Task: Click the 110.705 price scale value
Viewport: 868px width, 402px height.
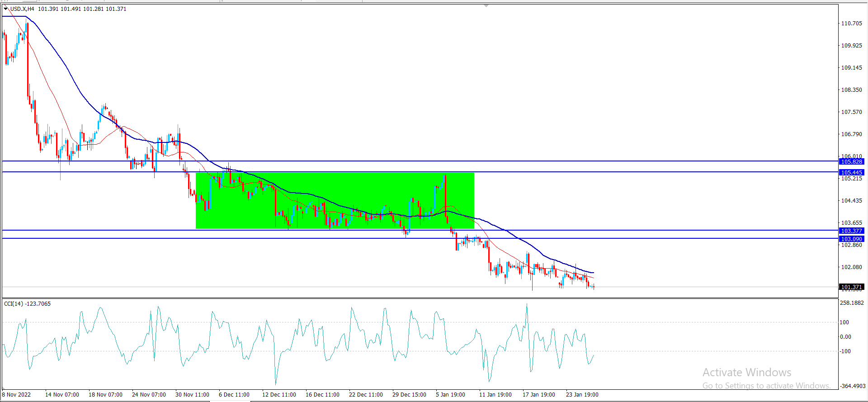Action: point(851,24)
